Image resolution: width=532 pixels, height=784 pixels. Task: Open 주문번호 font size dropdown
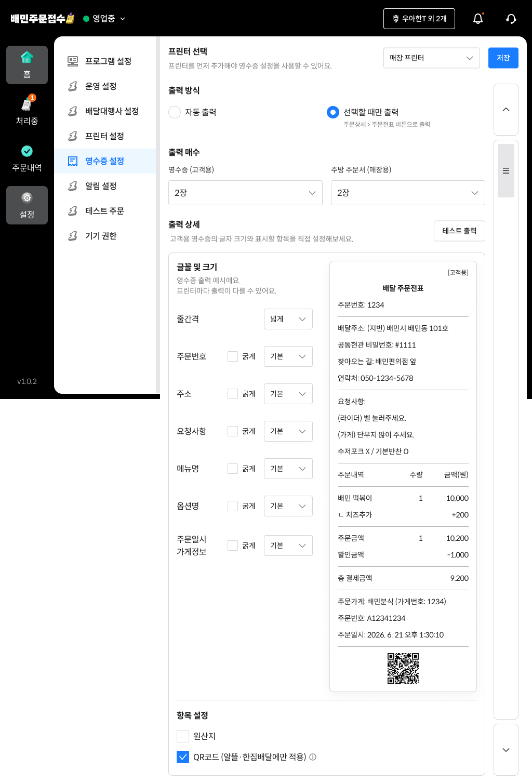(x=288, y=356)
